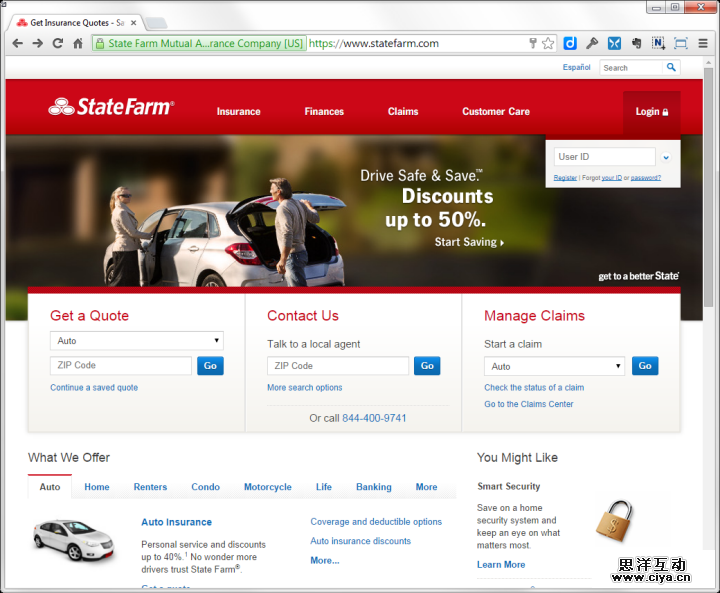
Task: Click the forgot 'your ID' link
Action: point(612,178)
